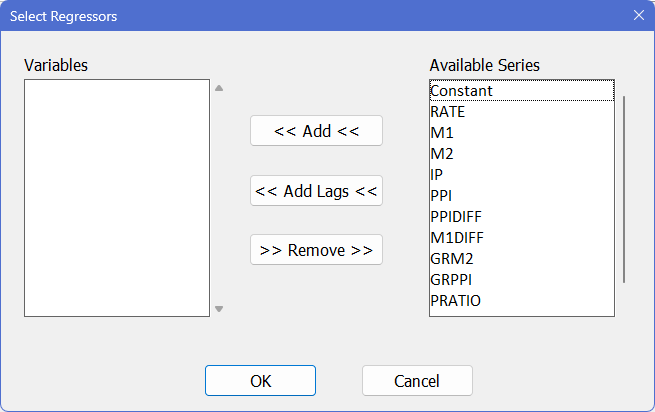Confirm selection with OK button
655x412 pixels.
260,380
